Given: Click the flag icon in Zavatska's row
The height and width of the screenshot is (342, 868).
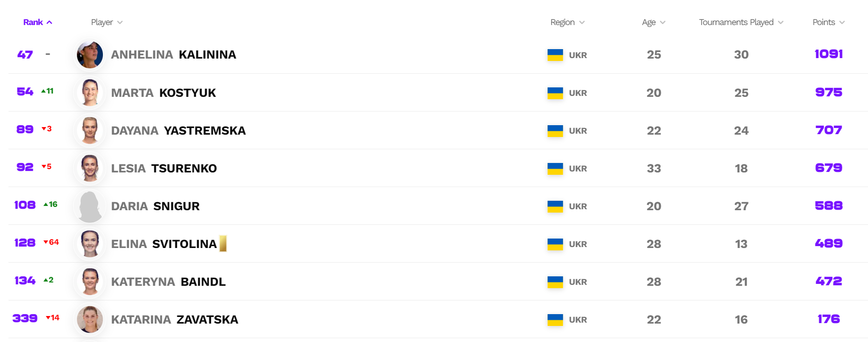Looking at the screenshot, I should [555, 319].
